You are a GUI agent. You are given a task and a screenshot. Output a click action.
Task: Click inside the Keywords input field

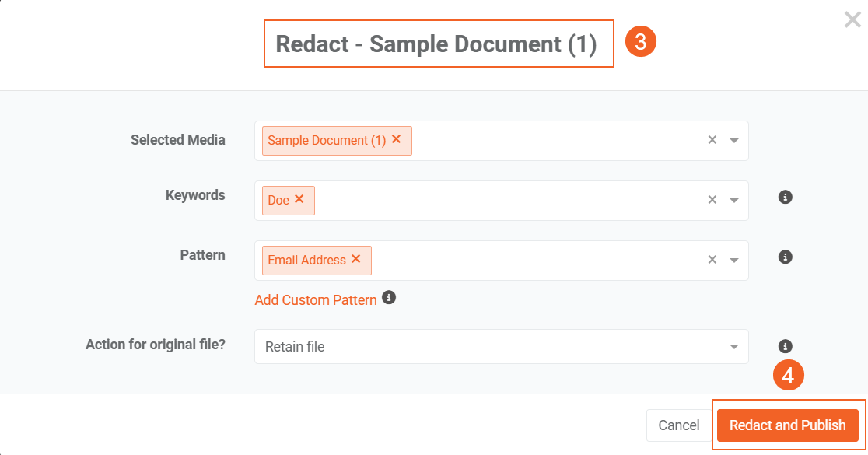pyautogui.click(x=506, y=201)
